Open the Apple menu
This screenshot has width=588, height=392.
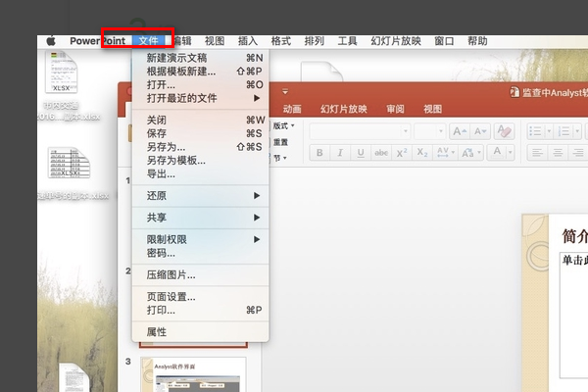pyautogui.click(x=51, y=40)
